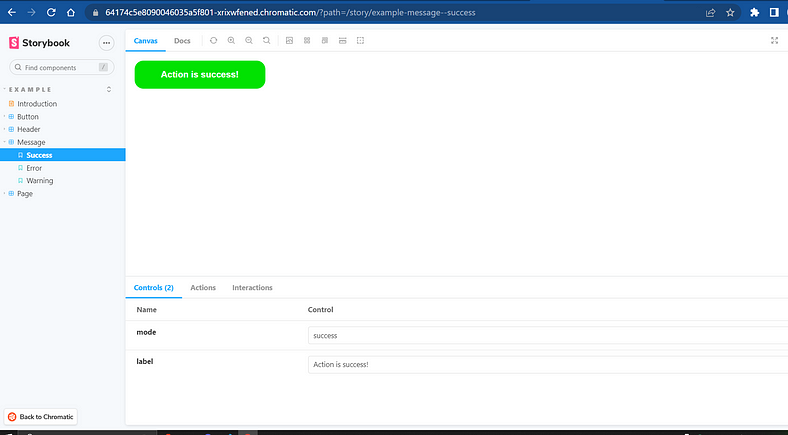
Task: Click the green Action is success! message
Action: point(200,74)
